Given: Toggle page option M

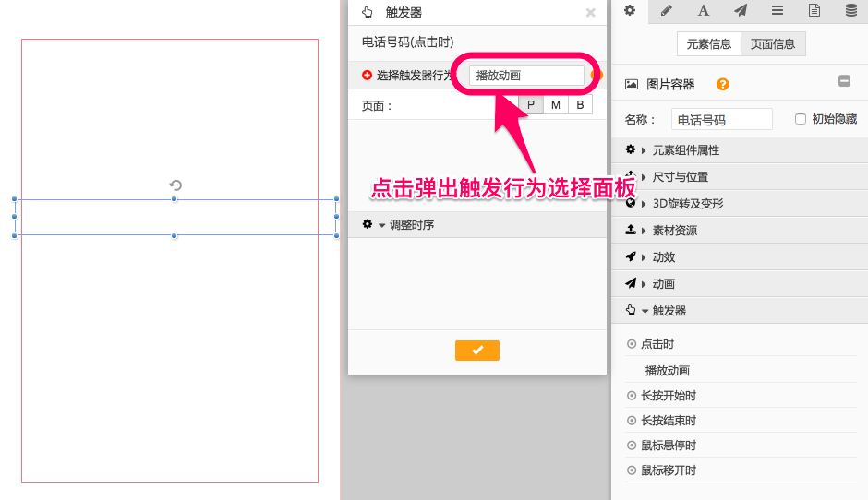Looking at the screenshot, I should (x=555, y=104).
